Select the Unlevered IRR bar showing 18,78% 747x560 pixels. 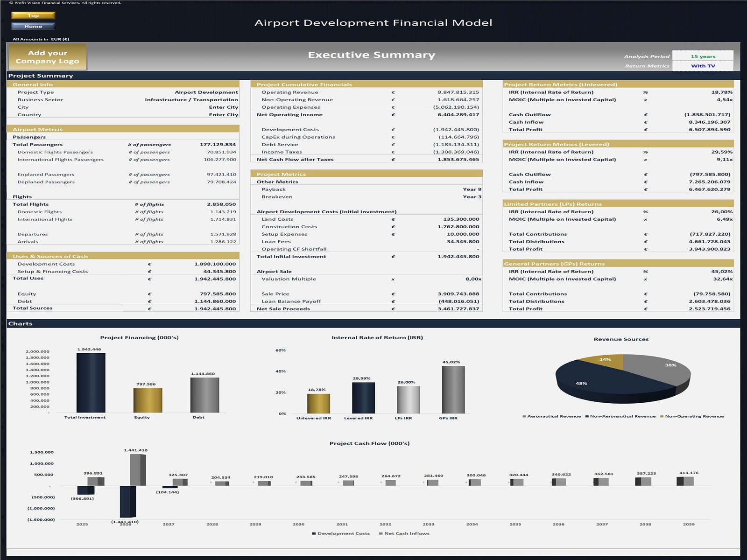[x=318, y=404]
